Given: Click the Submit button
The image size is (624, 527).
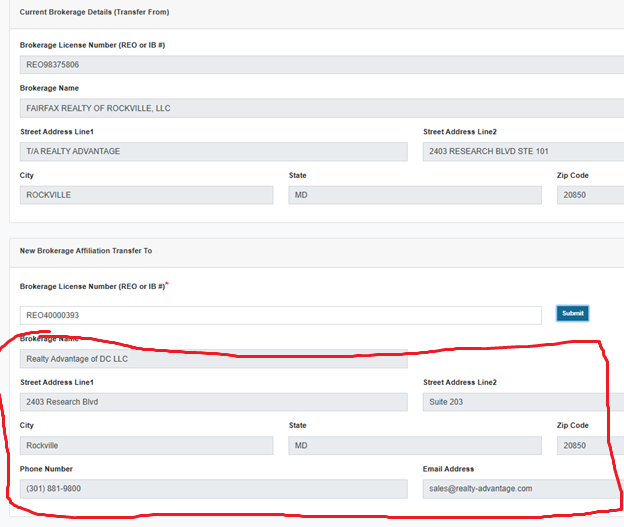Looking at the screenshot, I should (x=572, y=313).
